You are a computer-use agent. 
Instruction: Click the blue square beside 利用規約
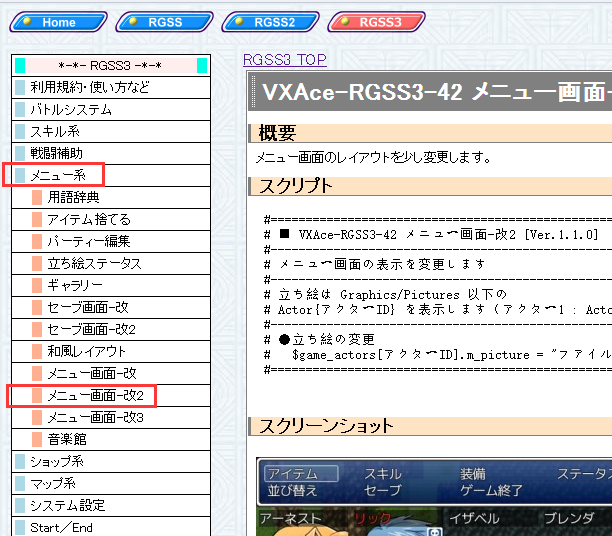pos(20,87)
